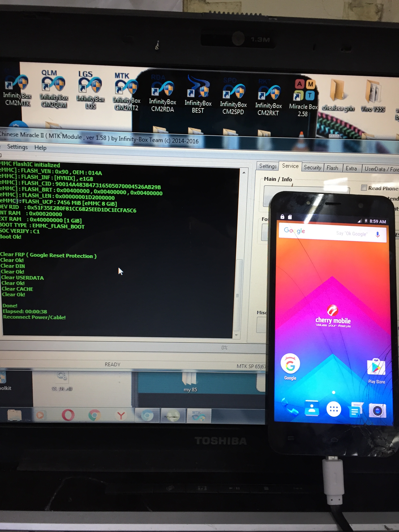Click the log scrollbar down arrow

point(236,335)
